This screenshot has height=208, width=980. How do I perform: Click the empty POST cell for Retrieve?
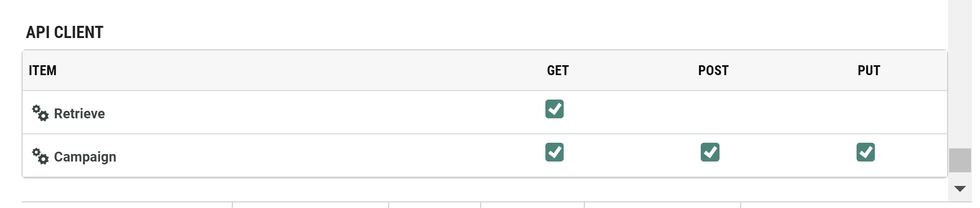pyautogui.click(x=710, y=113)
